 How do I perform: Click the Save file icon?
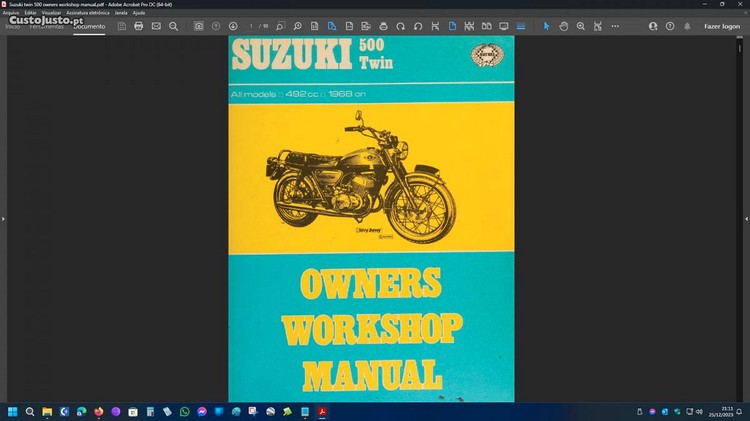pyautogui.click(x=121, y=26)
